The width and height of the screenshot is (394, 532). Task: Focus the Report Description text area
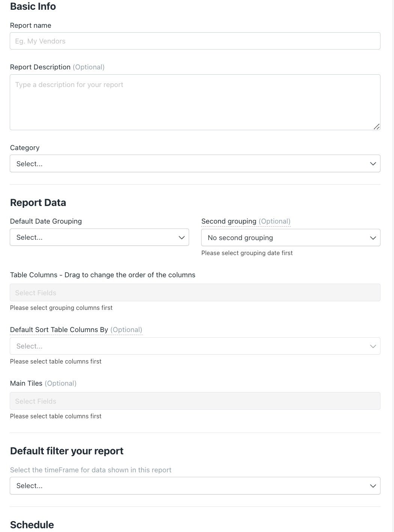tap(195, 102)
